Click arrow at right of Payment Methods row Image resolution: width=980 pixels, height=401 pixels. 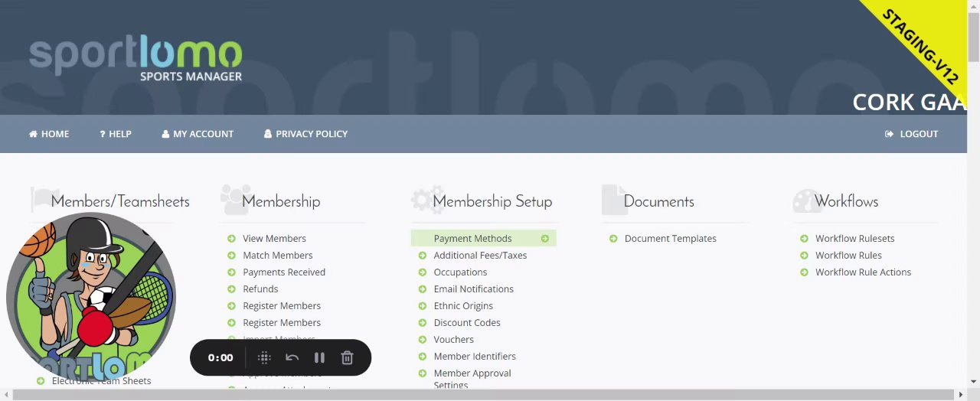pyautogui.click(x=545, y=239)
